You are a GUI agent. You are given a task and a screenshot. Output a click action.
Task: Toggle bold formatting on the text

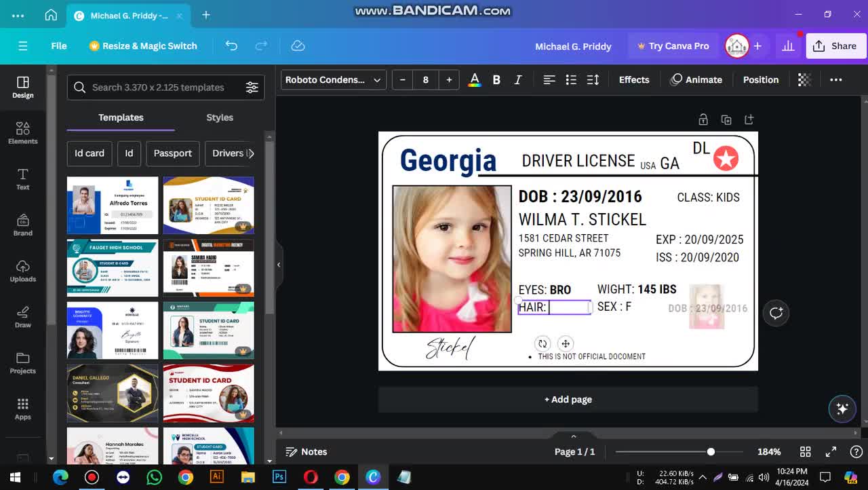coord(496,79)
